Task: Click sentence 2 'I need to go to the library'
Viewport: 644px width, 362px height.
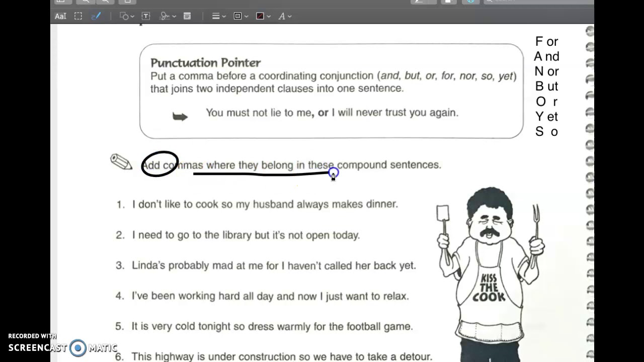Action: coord(246,235)
